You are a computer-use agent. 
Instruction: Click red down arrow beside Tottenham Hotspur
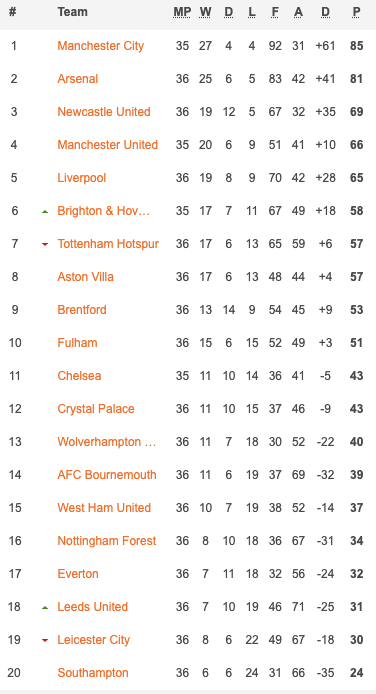[45, 245]
